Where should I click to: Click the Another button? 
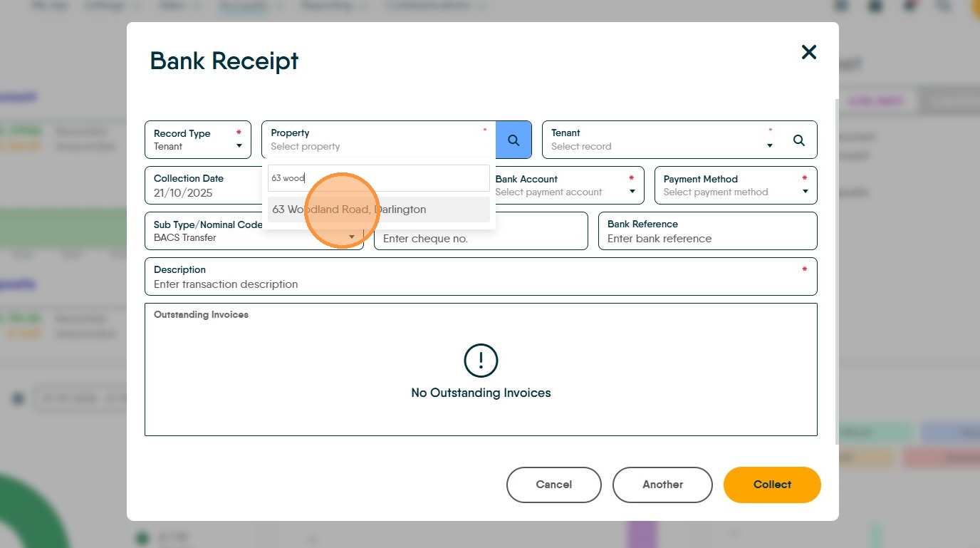(x=662, y=485)
